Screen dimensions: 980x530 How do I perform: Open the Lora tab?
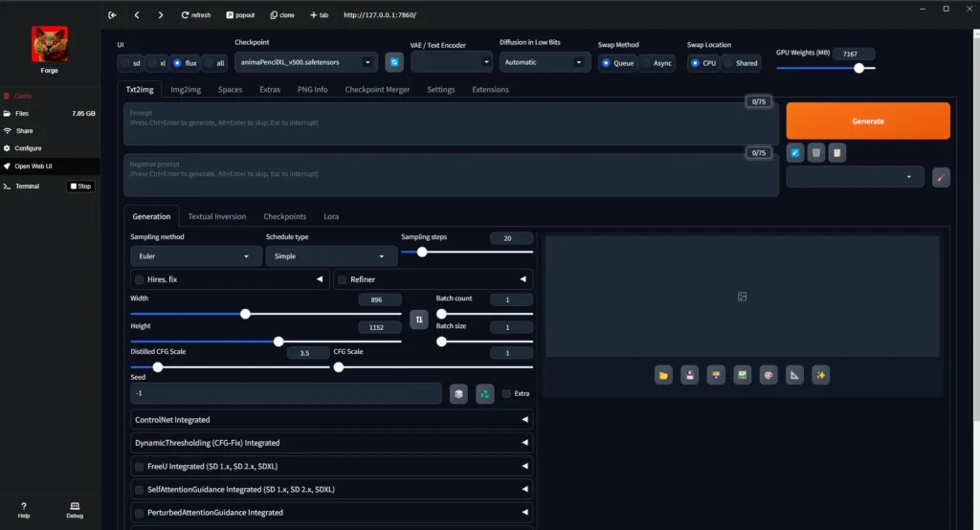(x=330, y=216)
